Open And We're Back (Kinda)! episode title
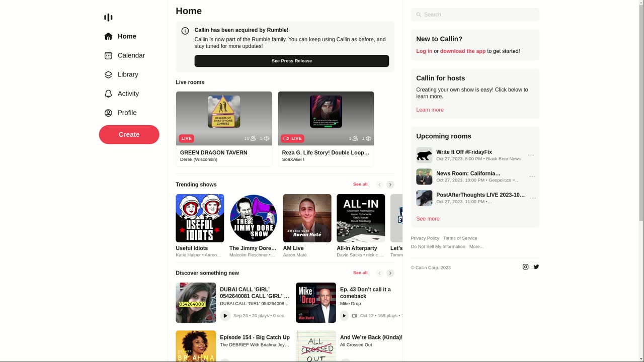 (x=371, y=337)
